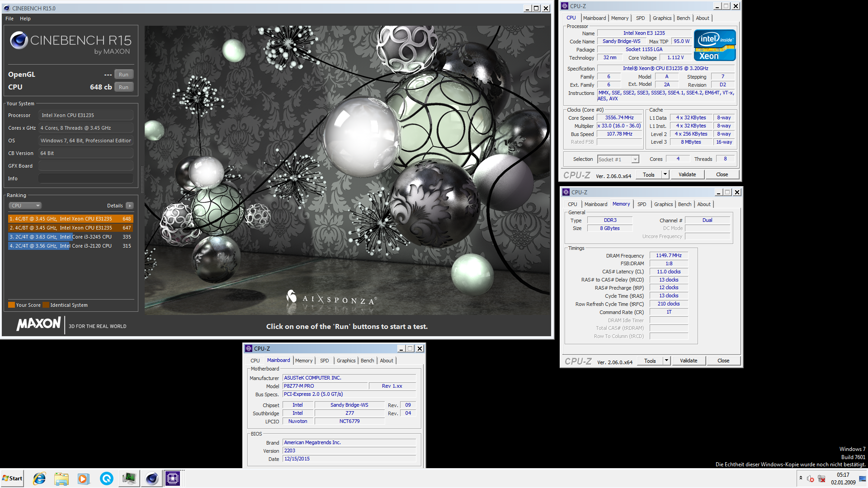Click the Details arrow button in Ranking
Viewport: 868px width, 488px height.
(130, 206)
